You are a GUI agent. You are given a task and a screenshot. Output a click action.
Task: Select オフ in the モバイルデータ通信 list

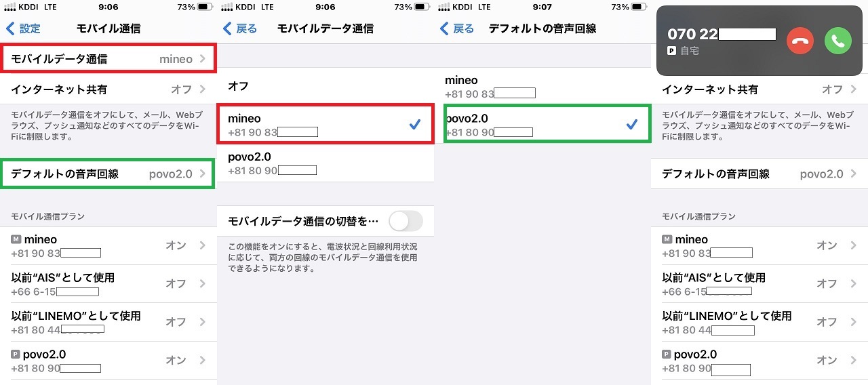[325, 86]
